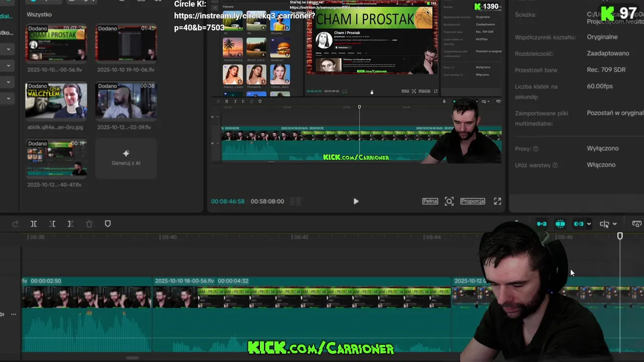Click the horizontal scrollbar under the timeline
644x362 pixels.
[132, 358]
